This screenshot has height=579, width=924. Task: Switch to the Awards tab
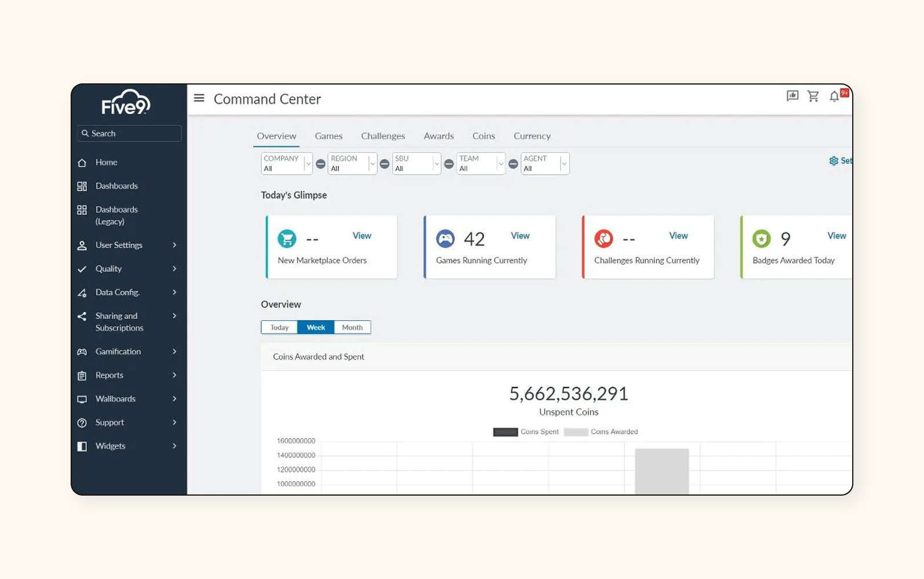439,136
